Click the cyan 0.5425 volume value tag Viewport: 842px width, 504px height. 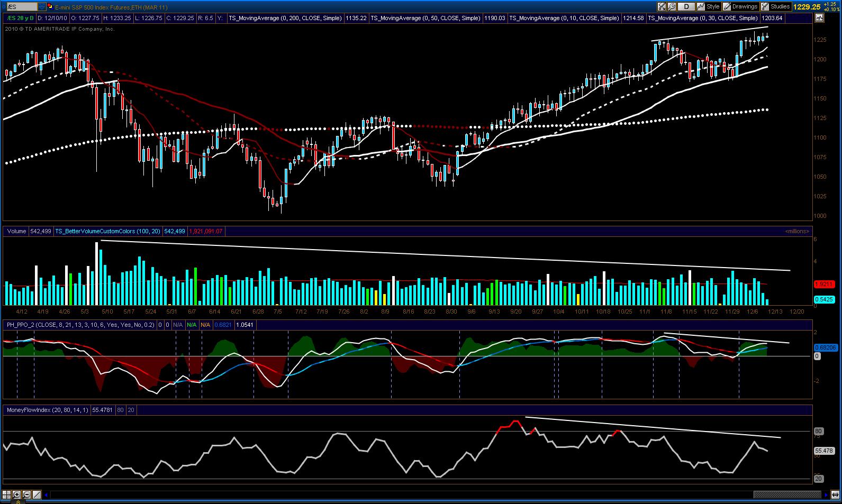coord(824,299)
